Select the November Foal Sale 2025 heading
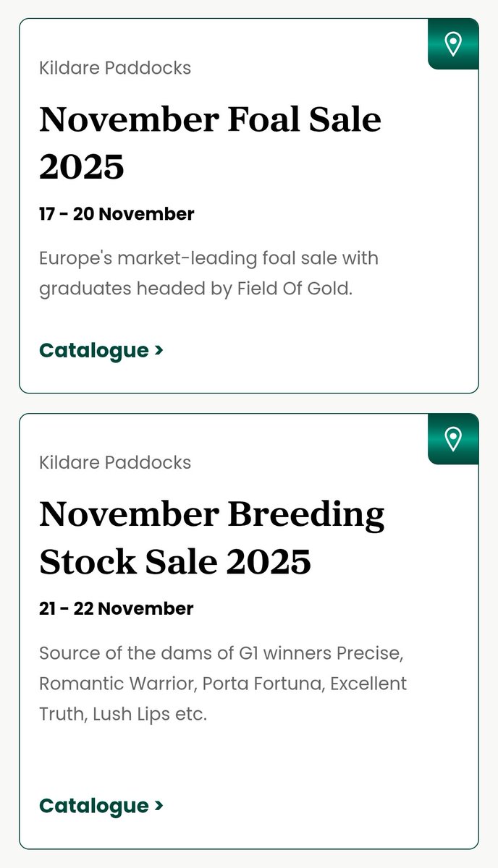The width and height of the screenshot is (498, 868). 210,142
